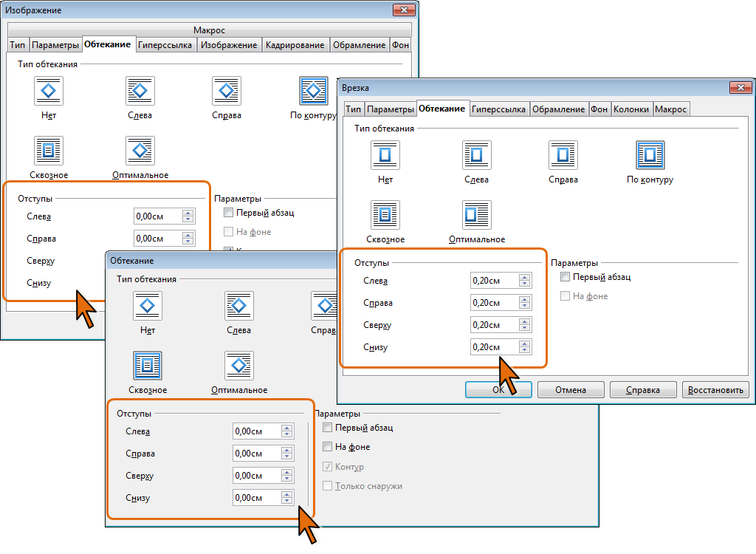The height and width of the screenshot is (554, 756).
Task: Confirm with OK in Врезка dialog
Action: (x=498, y=389)
